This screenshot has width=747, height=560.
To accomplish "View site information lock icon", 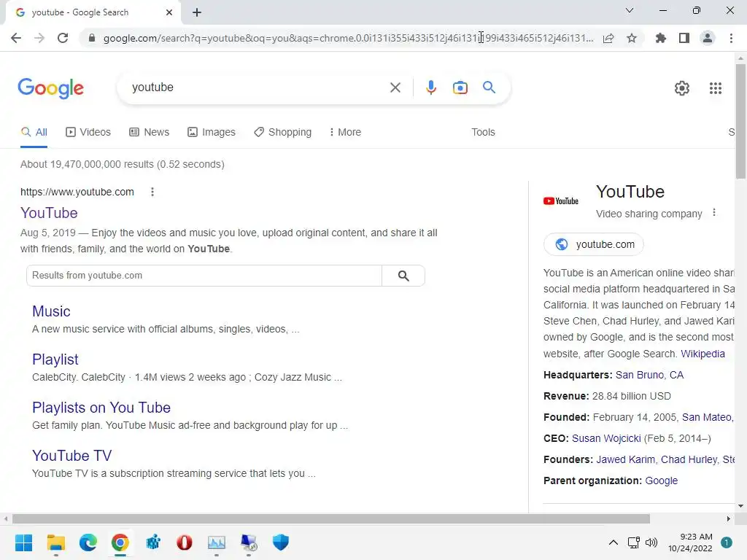I will (x=92, y=38).
